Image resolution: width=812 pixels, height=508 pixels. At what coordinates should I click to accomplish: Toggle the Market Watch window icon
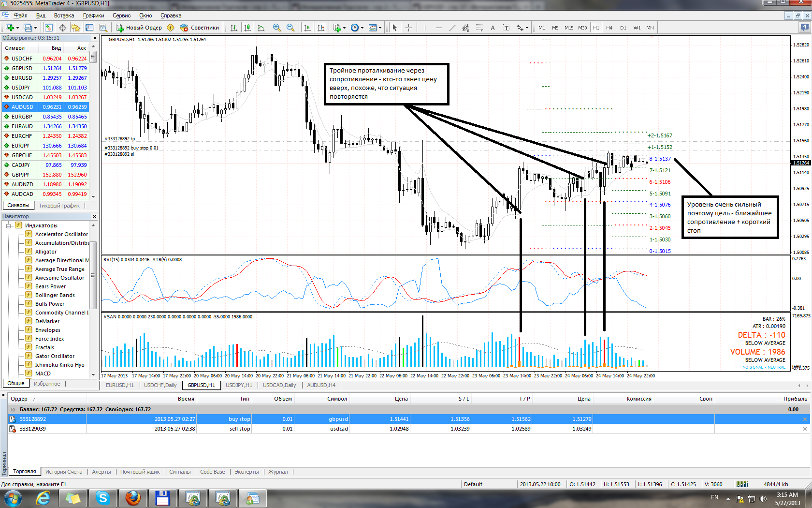49,28
